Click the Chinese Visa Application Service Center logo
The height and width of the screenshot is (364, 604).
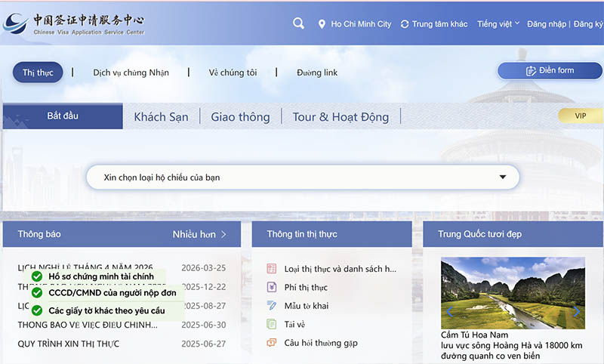(x=73, y=24)
